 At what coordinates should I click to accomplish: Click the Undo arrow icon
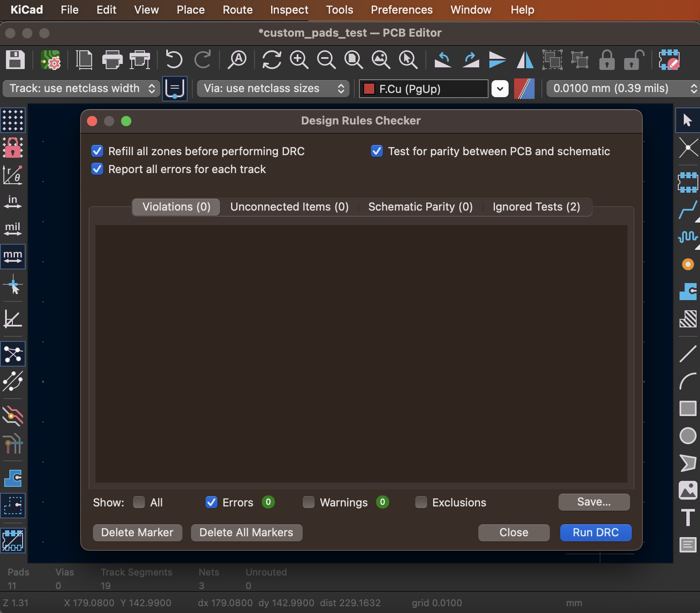pyautogui.click(x=174, y=60)
